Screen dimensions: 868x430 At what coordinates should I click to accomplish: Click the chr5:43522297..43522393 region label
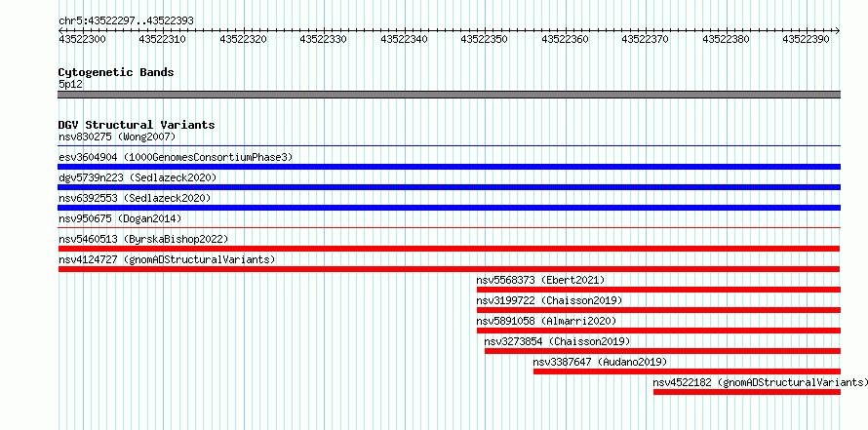click(126, 21)
